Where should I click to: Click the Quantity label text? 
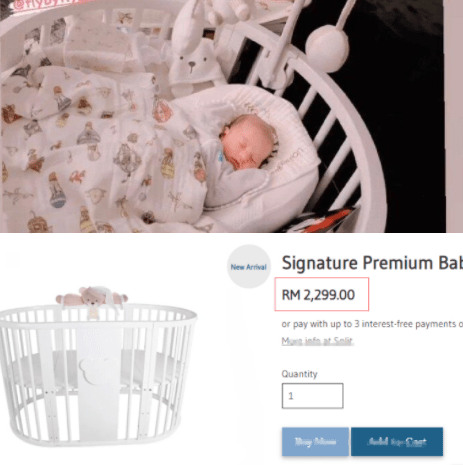(299, 374)
